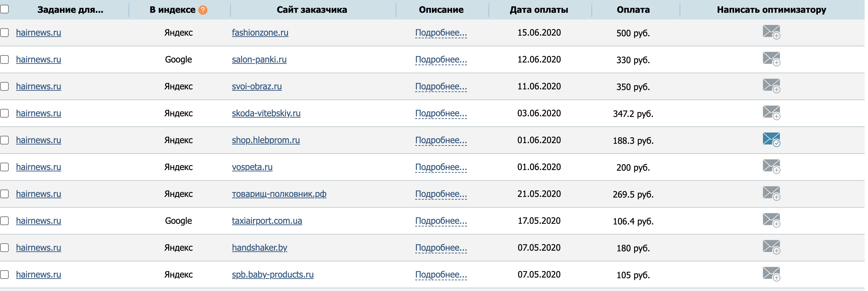Message the optimizer for taxiairport.com.ua
This screenshot has width=868, height=291.
tap(771, 220)
